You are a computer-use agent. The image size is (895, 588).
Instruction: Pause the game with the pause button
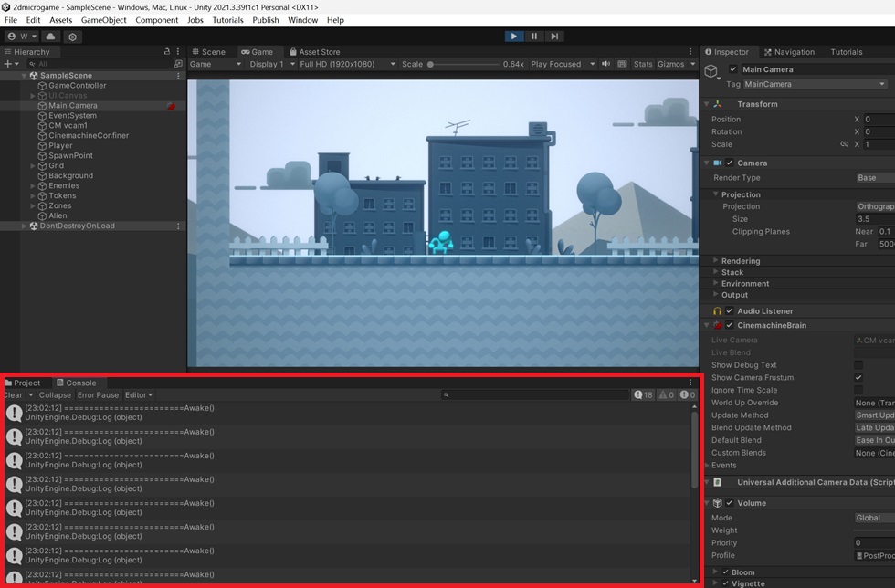pyautogui.click(x=533, y=36)
